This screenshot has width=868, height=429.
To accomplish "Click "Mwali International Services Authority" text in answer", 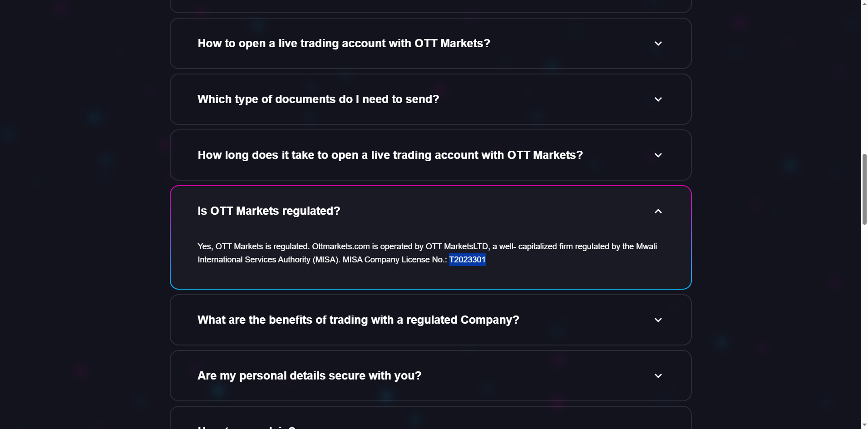I will pyautogui.click(x=253, y=260).
